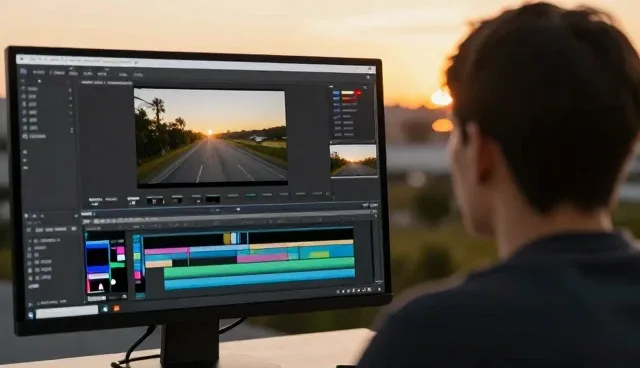
Task: Select the blue-bordered black thumbnail in the media bin
Action: [x=97, y=257]
